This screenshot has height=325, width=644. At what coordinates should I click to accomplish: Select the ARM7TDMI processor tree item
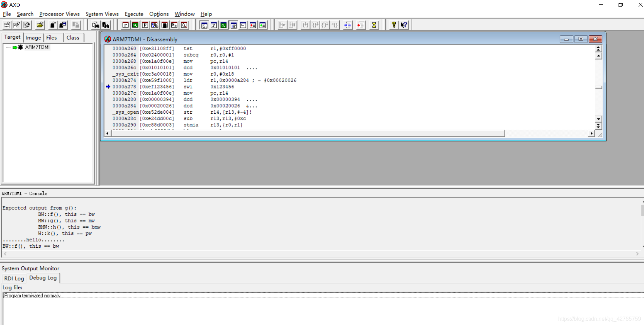pos(37,47)
